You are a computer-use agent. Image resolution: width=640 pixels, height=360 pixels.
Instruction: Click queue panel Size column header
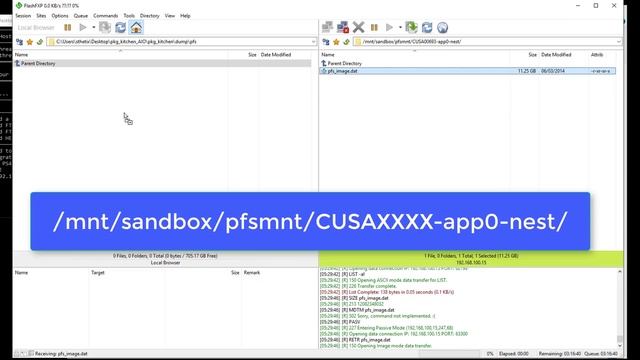(235, 273)
